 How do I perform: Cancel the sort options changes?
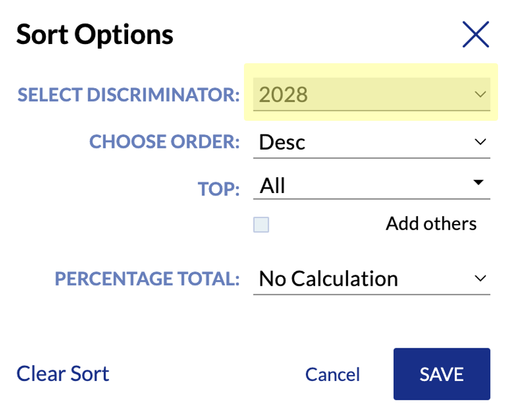[333, 374]
